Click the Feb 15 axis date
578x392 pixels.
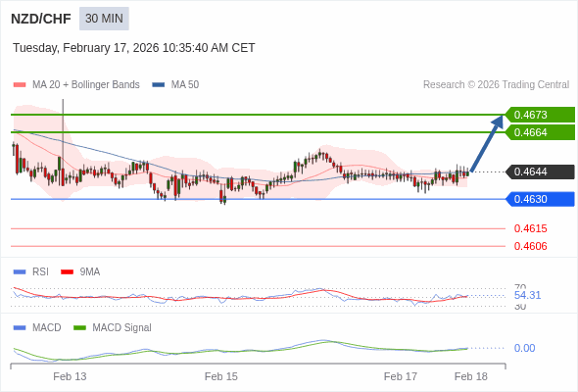(x=221, y=376)
